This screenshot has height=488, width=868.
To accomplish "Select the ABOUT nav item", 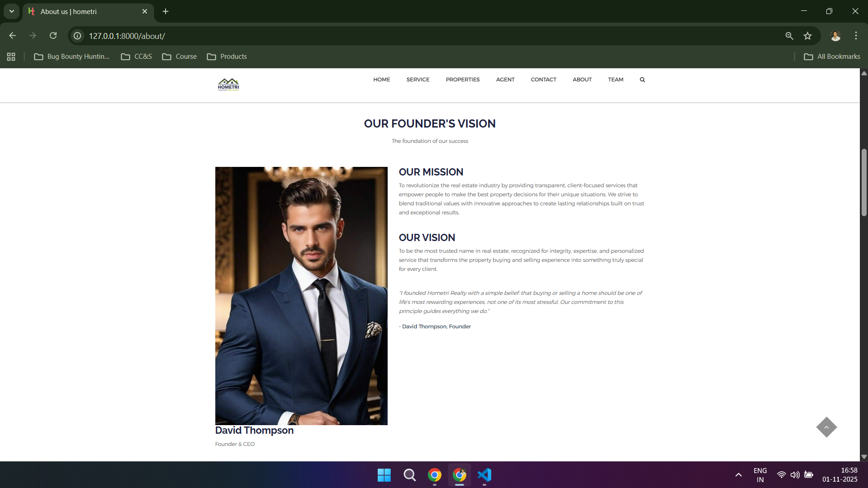I will pos(582,80).
